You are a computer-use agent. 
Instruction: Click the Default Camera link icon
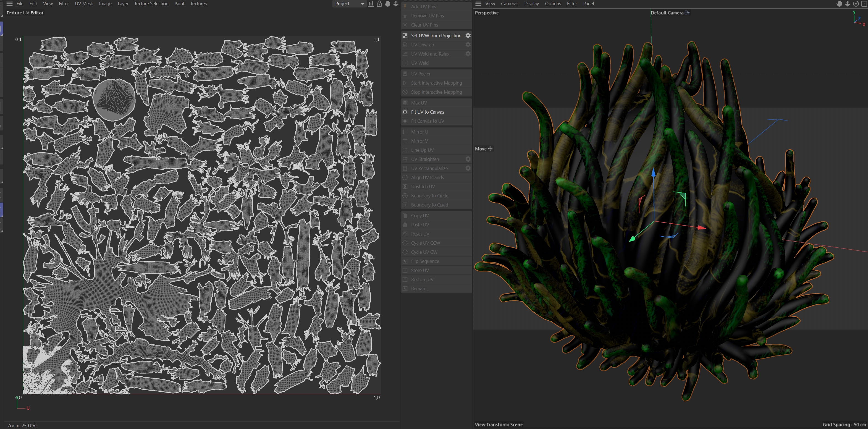687,12
